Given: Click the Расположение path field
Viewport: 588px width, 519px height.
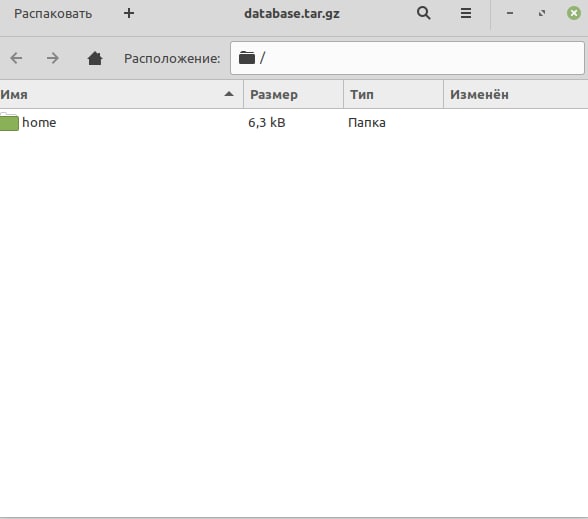Looking at the screenshot, I should coord(407,58).
